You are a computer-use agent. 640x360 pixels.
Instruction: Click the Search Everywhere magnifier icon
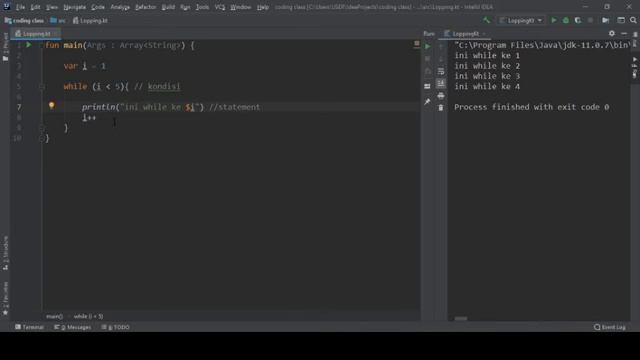633,20
